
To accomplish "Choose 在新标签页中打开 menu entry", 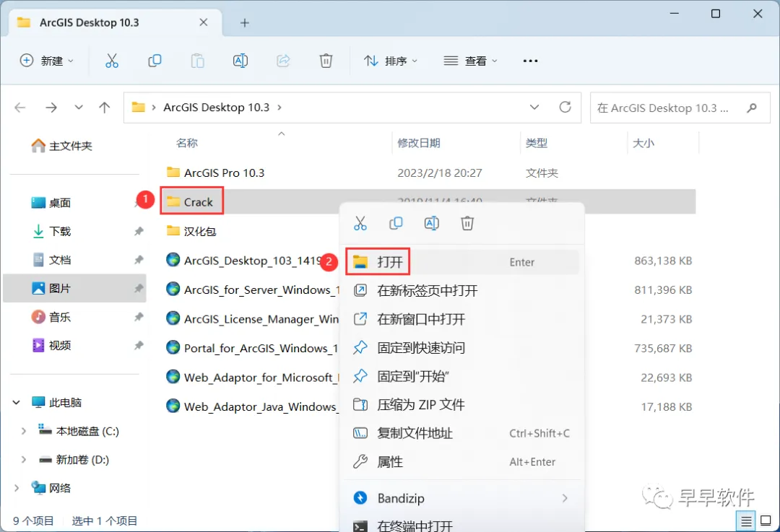I will [462, 290].
